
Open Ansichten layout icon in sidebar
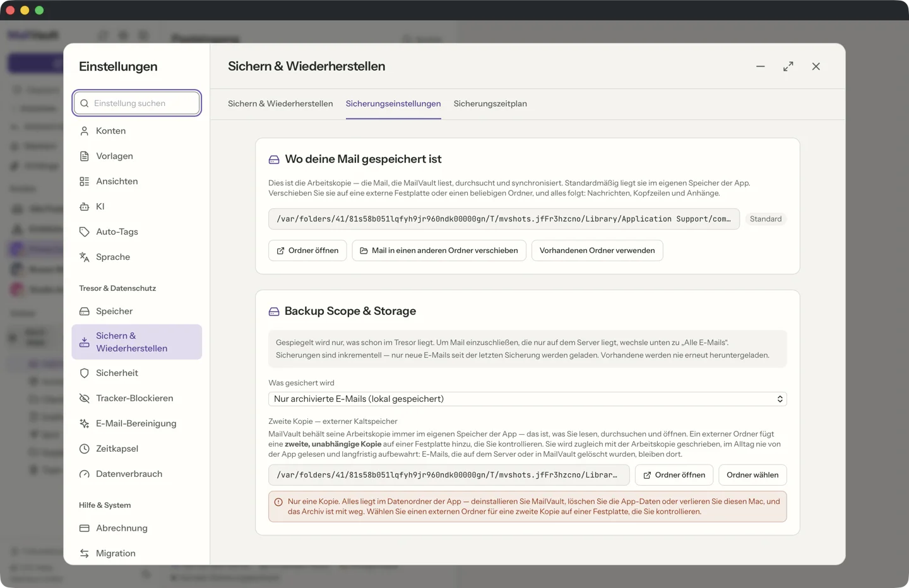click(84, 181)
